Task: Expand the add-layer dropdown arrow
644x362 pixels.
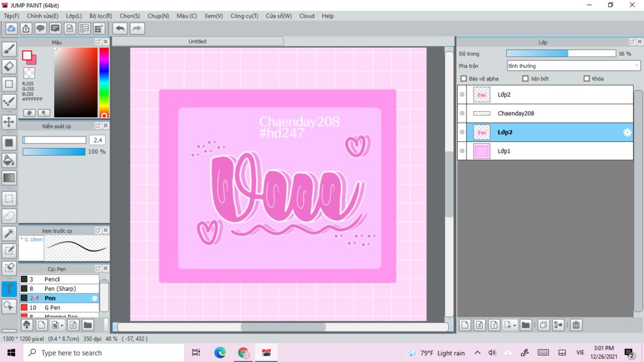Action: tap(514, 326)
